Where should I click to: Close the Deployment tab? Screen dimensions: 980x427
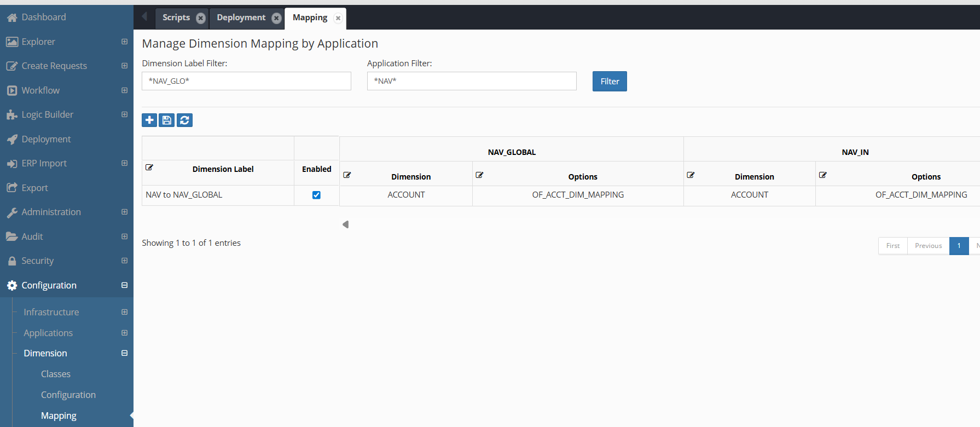click(x=276, y=18)
